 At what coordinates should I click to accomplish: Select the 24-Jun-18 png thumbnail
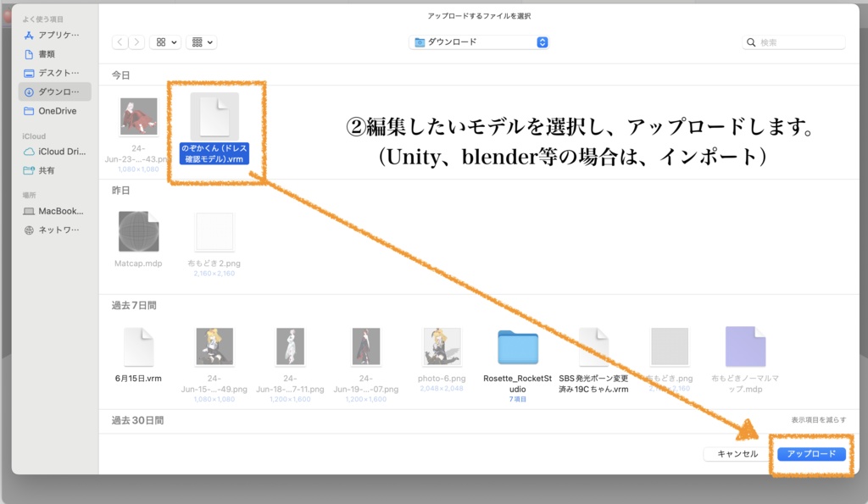coord(290,346)
